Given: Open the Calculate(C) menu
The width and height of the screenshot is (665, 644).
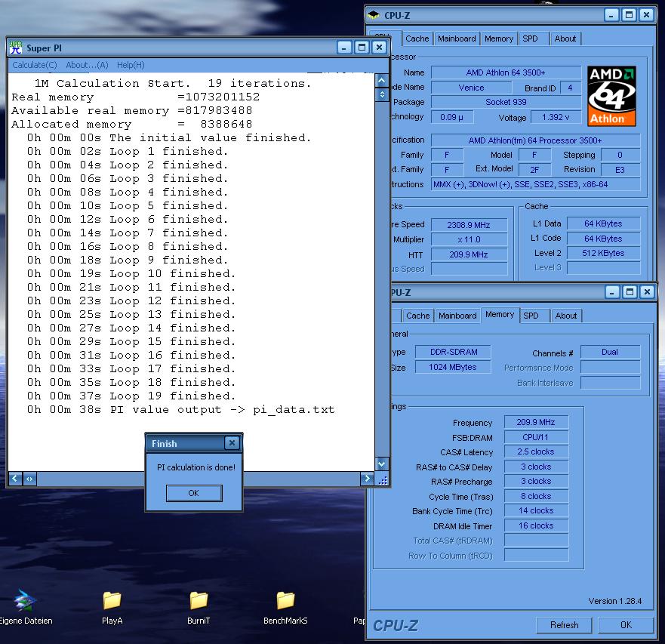Looking at the screenshot, I should 35,65.
